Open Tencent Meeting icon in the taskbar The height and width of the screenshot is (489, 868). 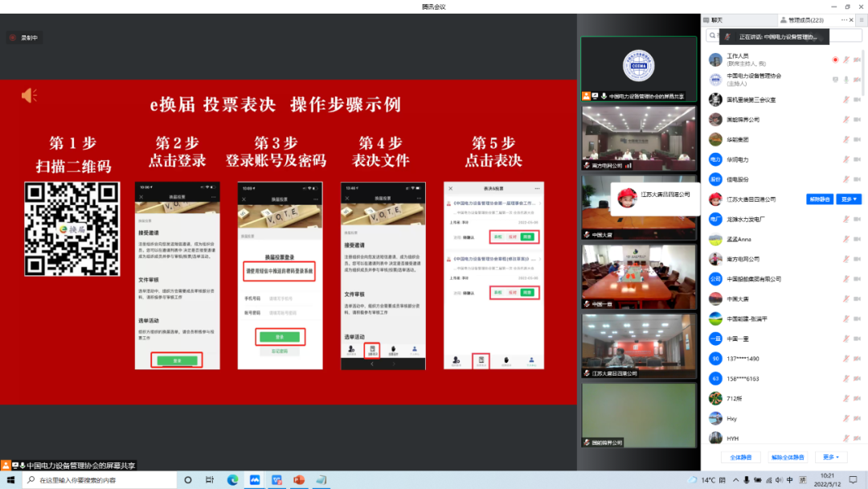pos(255,480)
